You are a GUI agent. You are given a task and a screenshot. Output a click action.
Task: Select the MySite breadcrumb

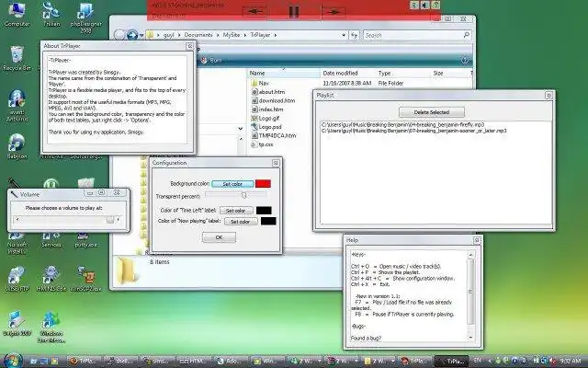click(232, 35)
